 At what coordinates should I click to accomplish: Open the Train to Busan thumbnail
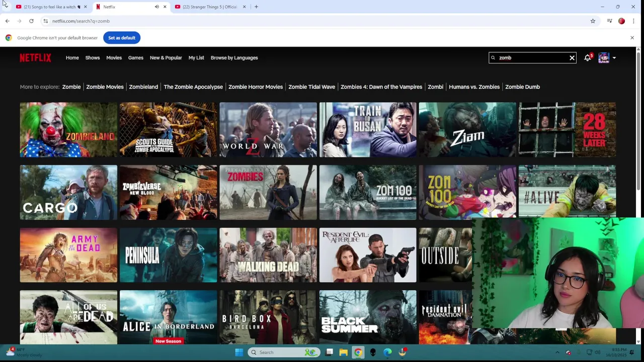(368, 130)
